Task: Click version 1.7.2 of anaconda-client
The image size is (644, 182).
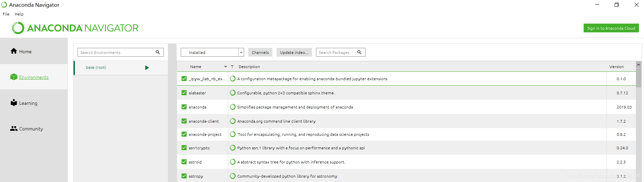Action: pyautogui.click(x=621, y=121)
